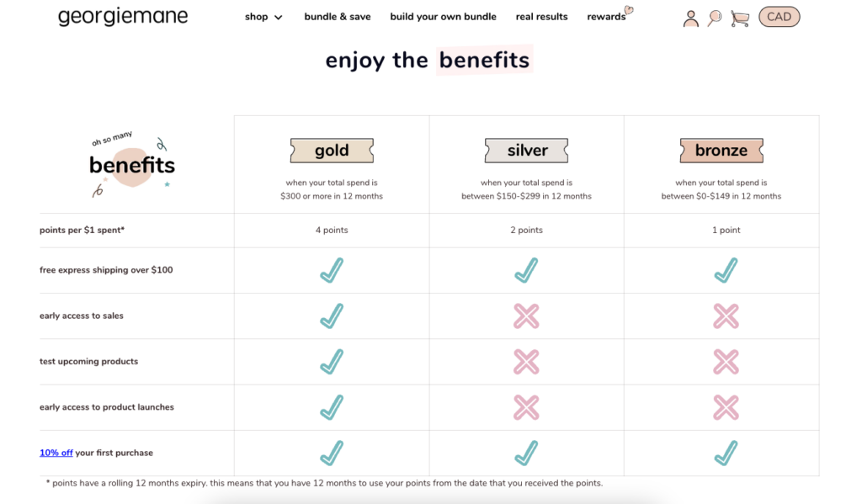
Task: Click bronze X for early access to product launches
Action: 726,407
